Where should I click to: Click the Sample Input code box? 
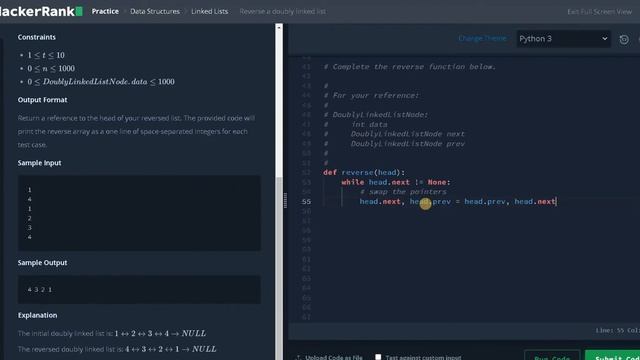coord(139,213)
